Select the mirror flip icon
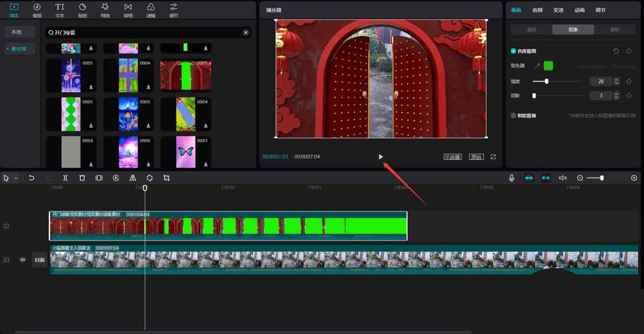 133,177
